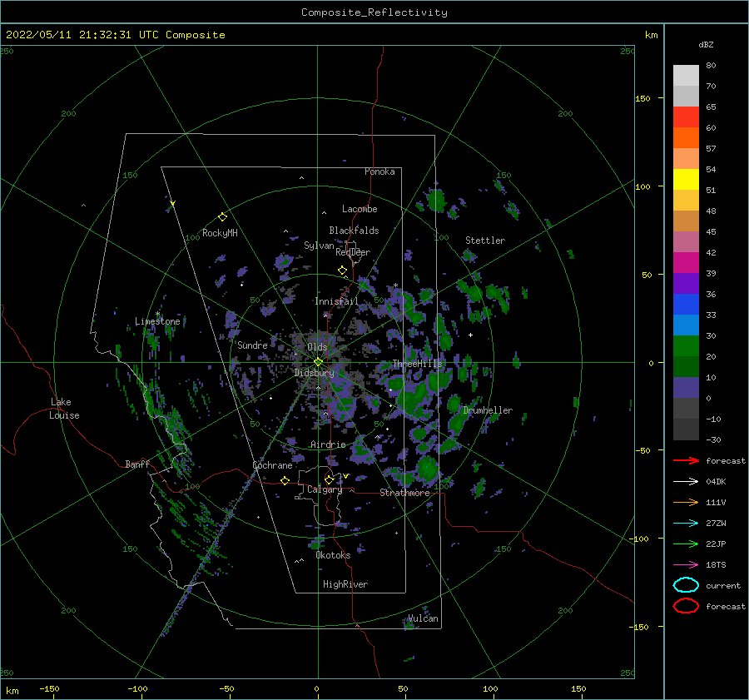
Task: Click the Sylvan label on the map
Action: point(319,246)
